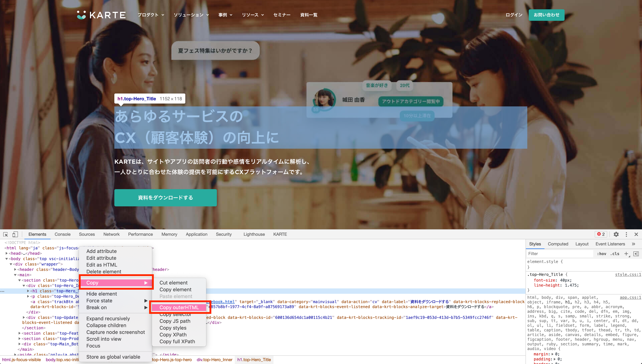Viewport: 642px width, 364px height.
Task: Select the Elements tab
Action: pos(37,234)
